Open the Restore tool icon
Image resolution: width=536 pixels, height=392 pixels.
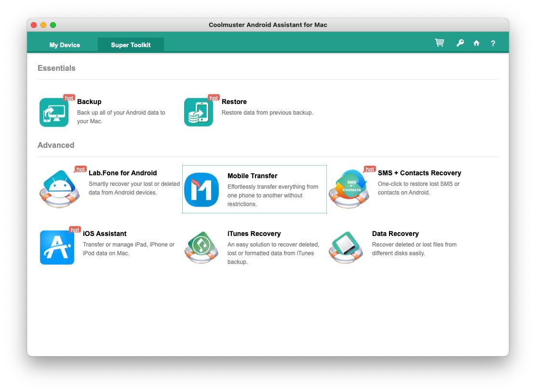click(199, 112)
